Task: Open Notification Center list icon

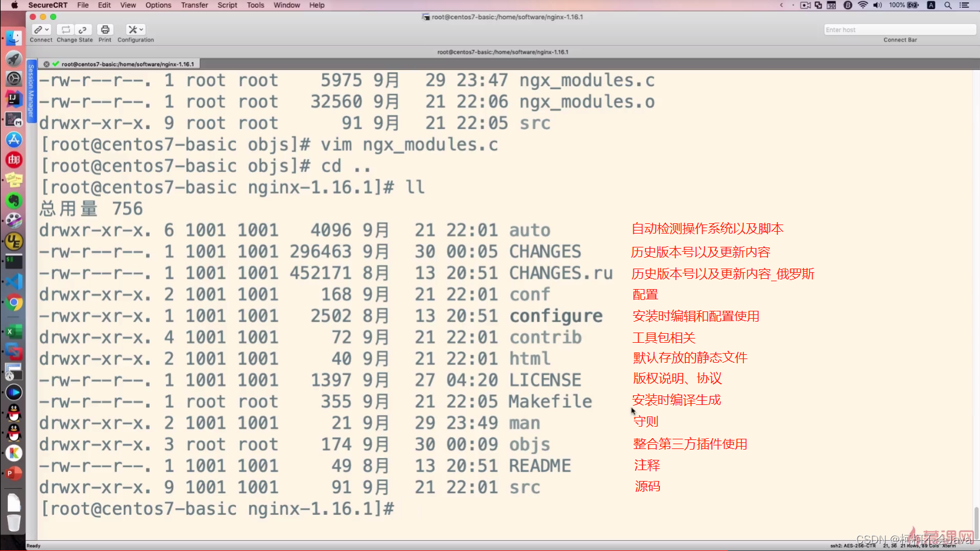Action: click(964, 5)
